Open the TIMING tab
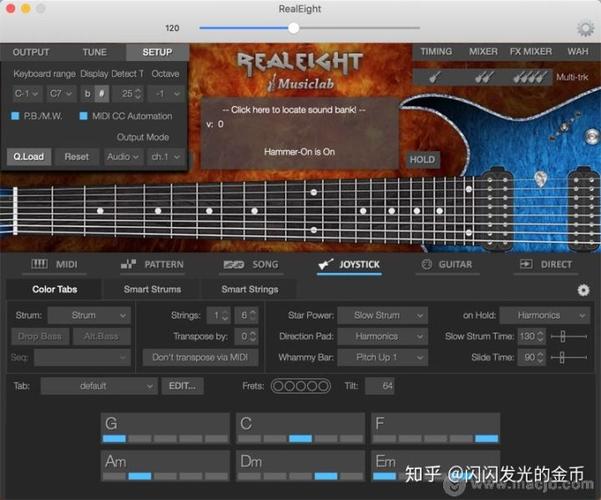This screenshot has height=500, width=601. [x=436, y=51]
